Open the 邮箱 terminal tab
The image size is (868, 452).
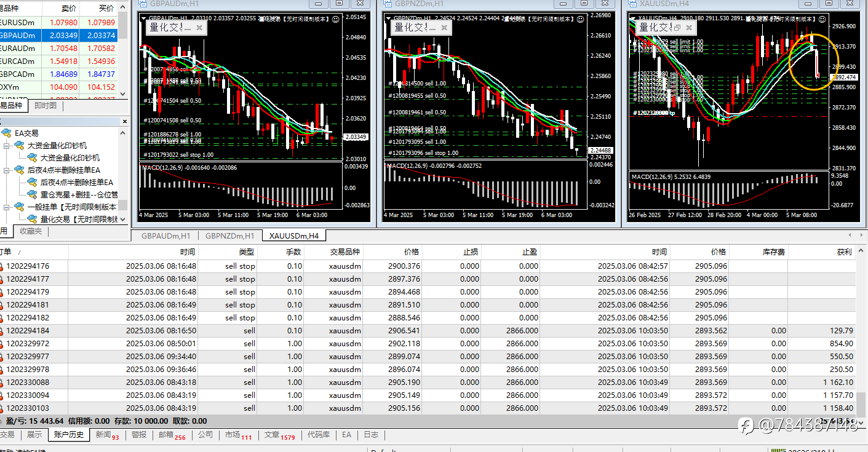pyautogui.click(x=172, y=435)
